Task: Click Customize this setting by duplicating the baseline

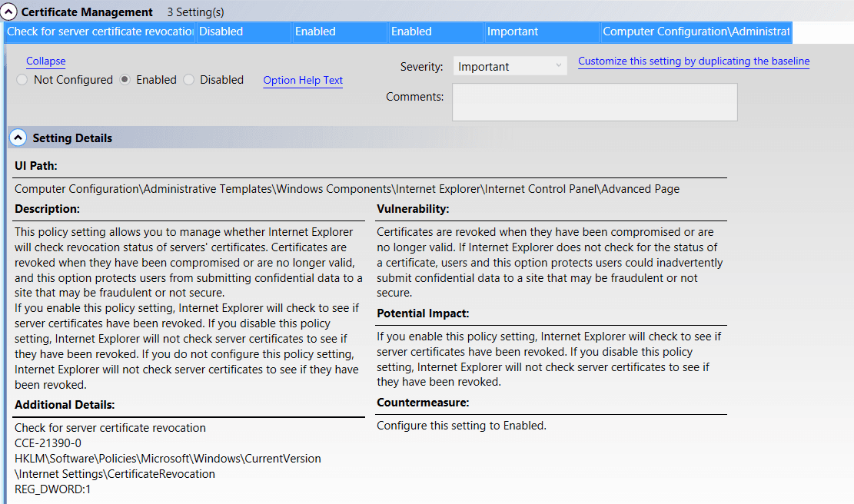Action: 694,61
